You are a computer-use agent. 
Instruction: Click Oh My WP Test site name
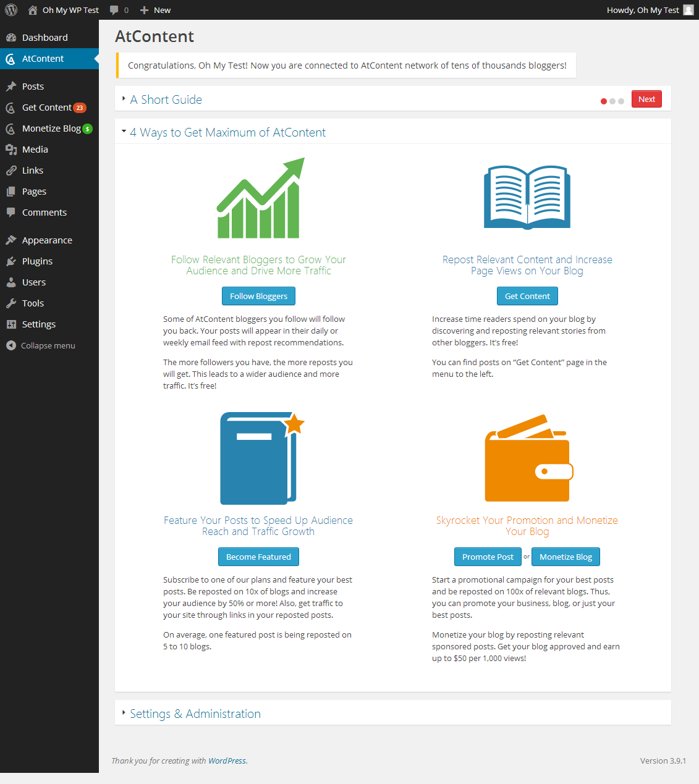tap(70, 10)
